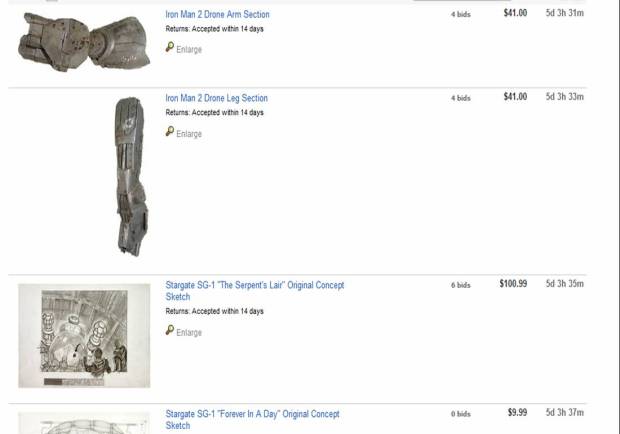Click the 0 bids count for Forever In A Day
Image resolution: width=620 pixels, height=434 pixels.
(460, 414)
